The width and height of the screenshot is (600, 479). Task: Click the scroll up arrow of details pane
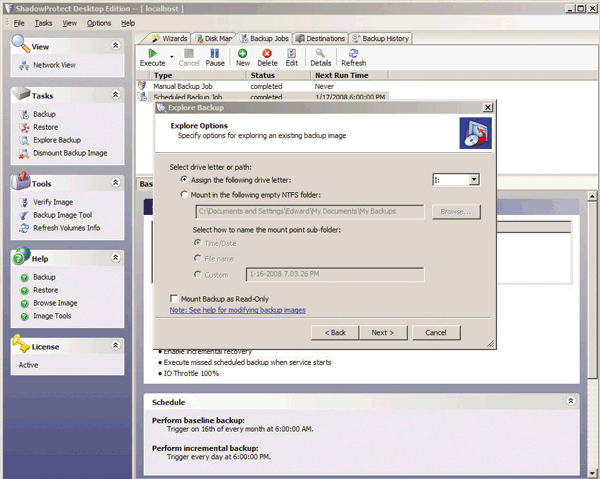592,197
